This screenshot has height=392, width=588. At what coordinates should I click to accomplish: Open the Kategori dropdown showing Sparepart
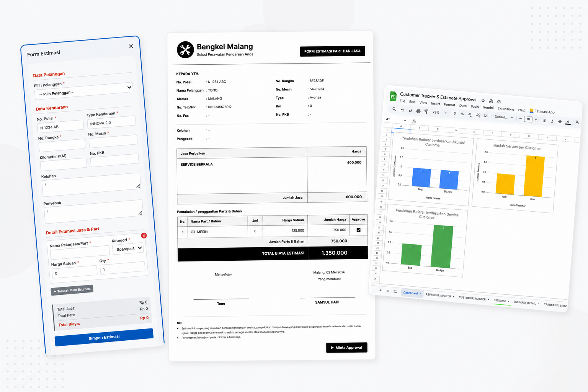128,248
